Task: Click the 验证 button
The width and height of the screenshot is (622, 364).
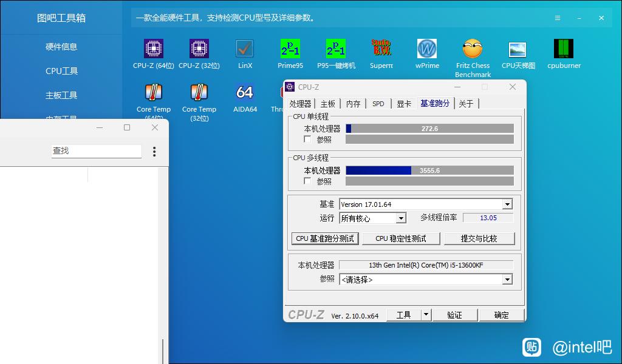Action: pos(454,315)
